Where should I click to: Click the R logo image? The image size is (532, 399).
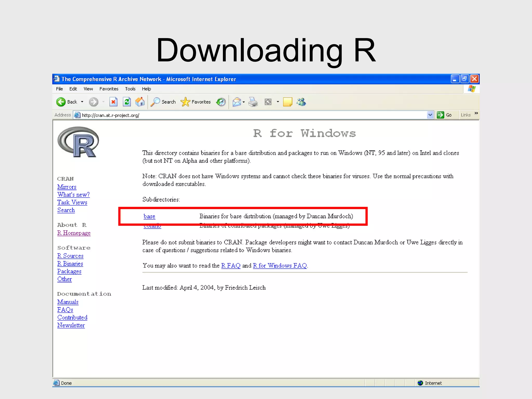[x=78, y=142]
